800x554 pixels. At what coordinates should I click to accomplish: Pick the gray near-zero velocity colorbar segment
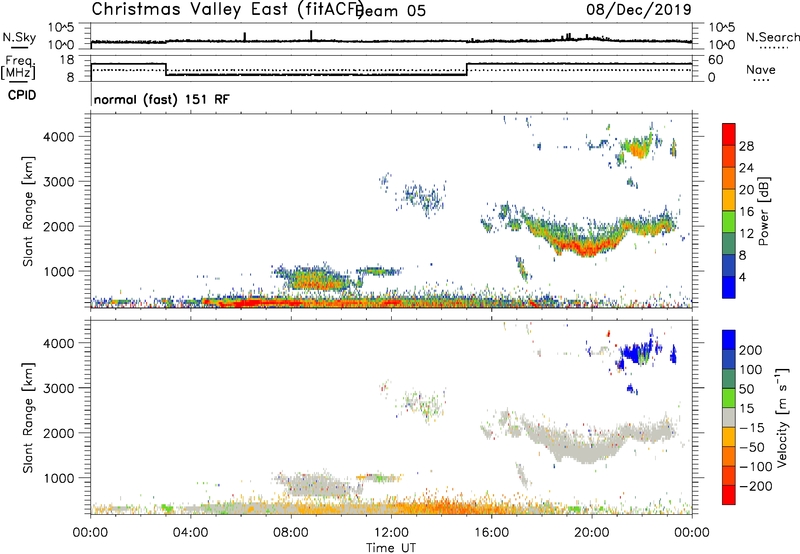pos(729,417)
